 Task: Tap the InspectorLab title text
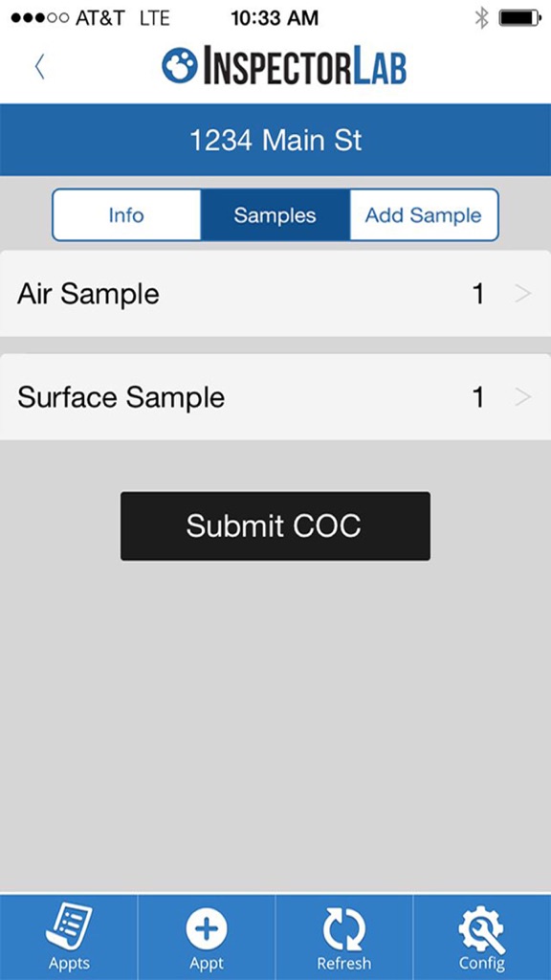pyautogui.click(x=305, y=66)
